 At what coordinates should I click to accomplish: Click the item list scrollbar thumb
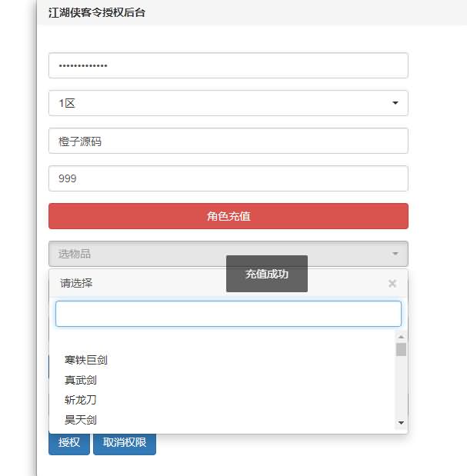tap(401, 350)
